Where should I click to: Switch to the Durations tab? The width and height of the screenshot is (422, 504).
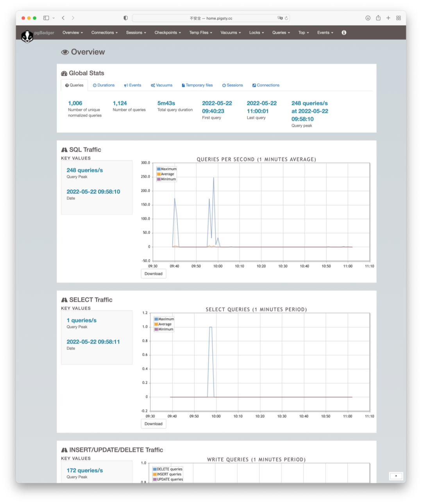point(104,85)
